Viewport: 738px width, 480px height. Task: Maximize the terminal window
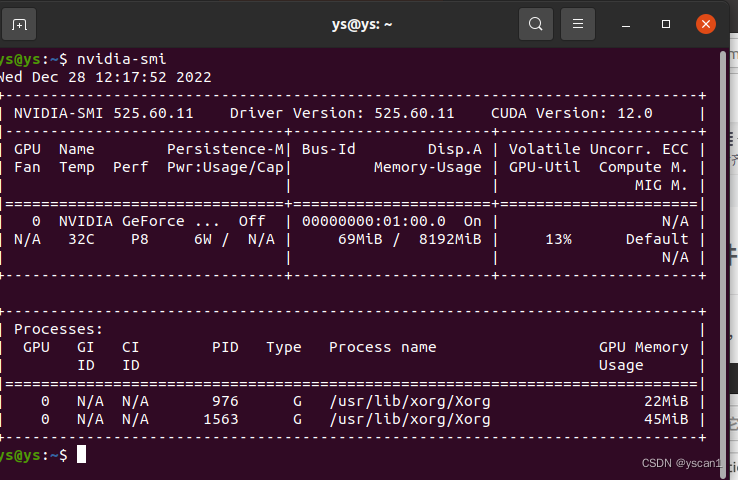666,24
